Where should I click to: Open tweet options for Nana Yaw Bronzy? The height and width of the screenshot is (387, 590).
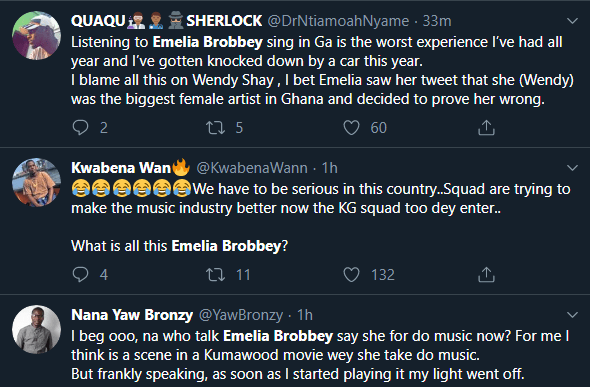[x=572, y=315]
